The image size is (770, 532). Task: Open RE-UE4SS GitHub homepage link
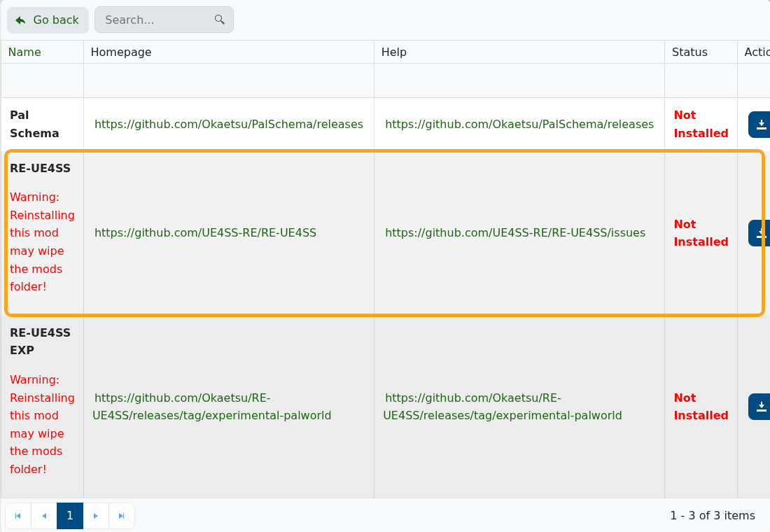click(205, 233)
